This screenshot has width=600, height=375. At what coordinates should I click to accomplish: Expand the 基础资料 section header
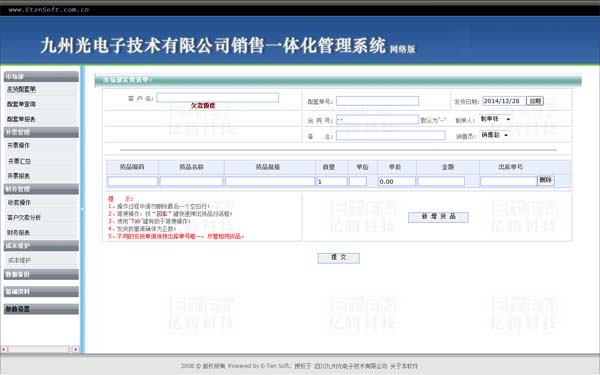coord(41,292)
